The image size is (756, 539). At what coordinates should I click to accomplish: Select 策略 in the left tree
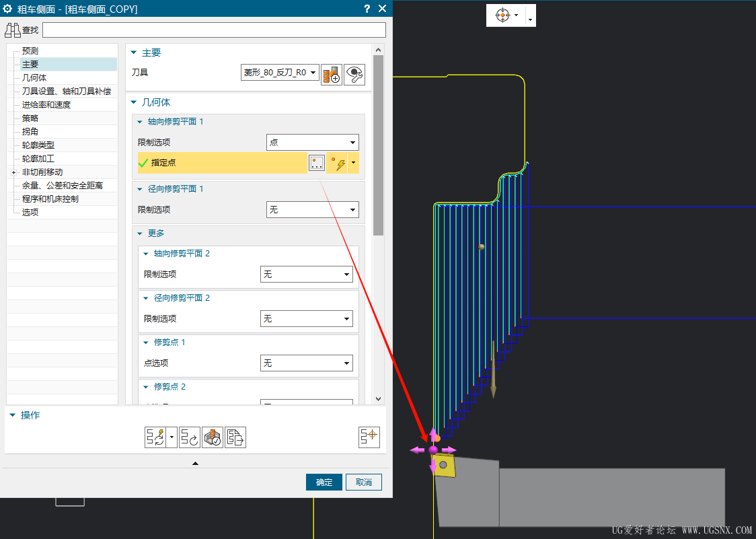[x=30, y=118]
